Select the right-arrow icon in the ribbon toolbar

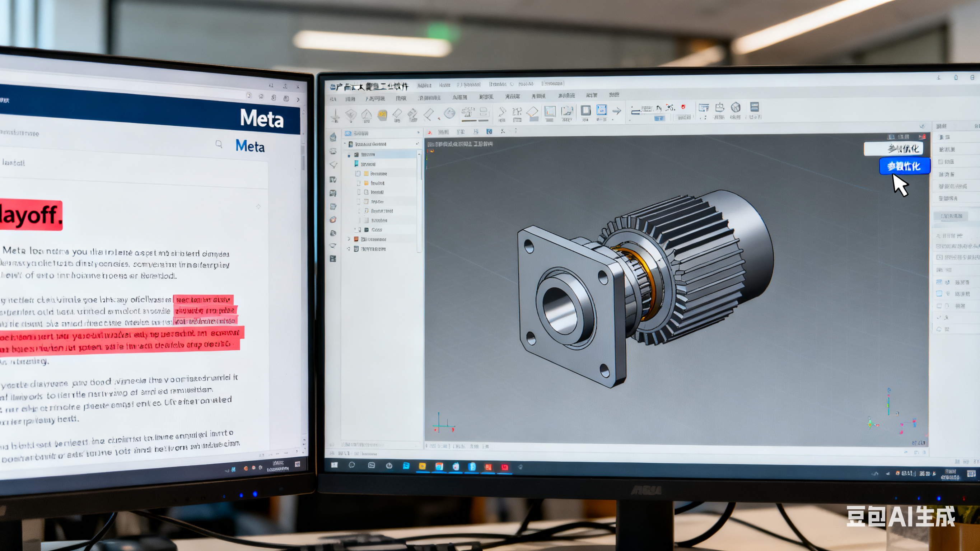(x=617, y=111)
